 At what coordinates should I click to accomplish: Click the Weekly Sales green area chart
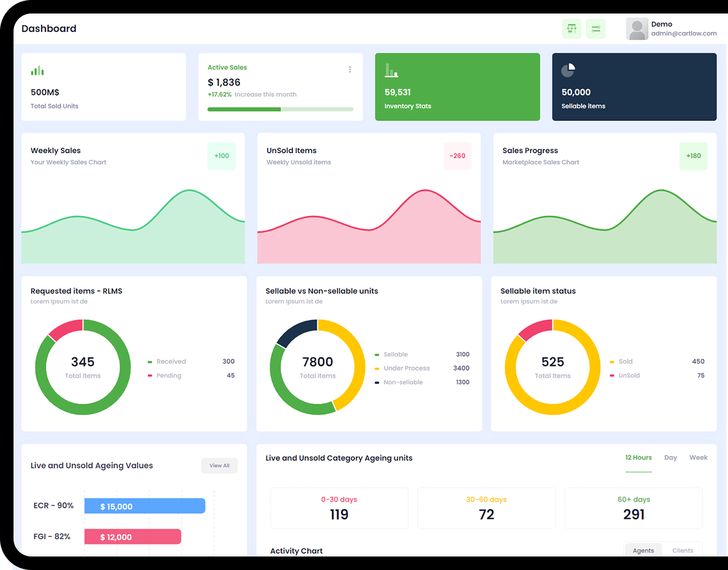pos(133,226)
